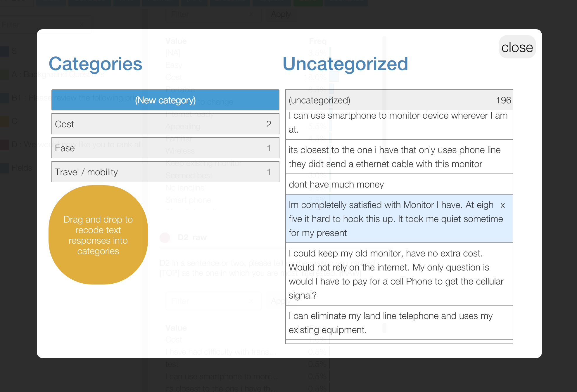This screenshot has height=392, width=577.
Task: Open the Fields section in the sidebar
Action: pyautogui.click(x=22, y=168)
